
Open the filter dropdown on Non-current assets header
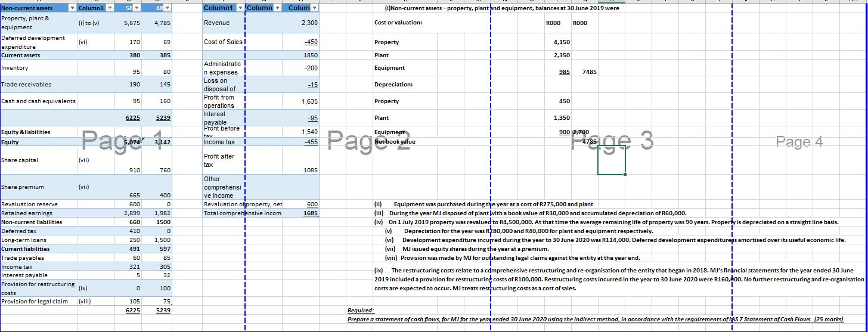(73, 8)
